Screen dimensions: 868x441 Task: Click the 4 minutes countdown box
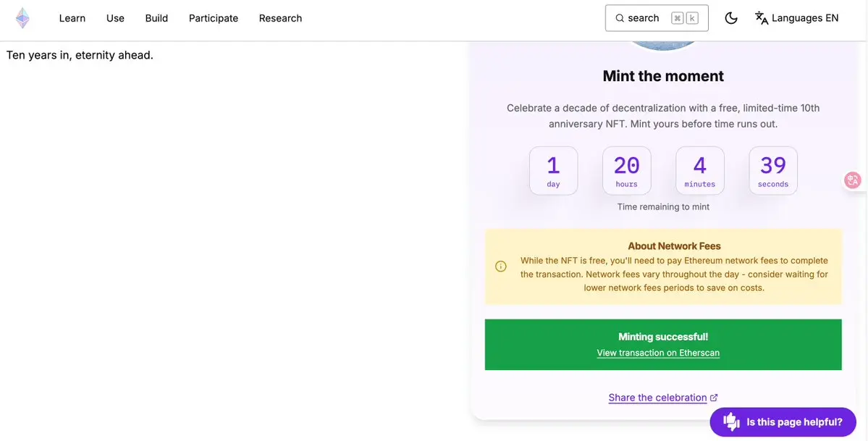pyautogui.click(x=700, y=171)
